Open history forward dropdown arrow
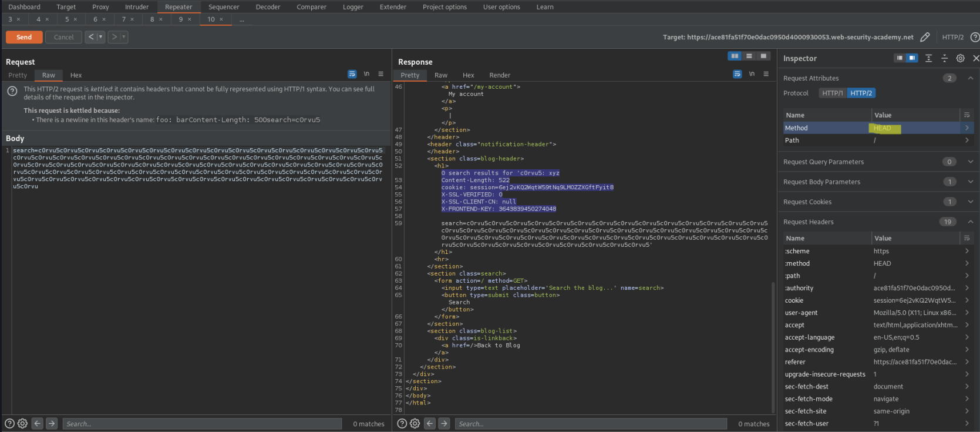The height and width of the screenshot is (432, 980). click(x=124, y=37)
